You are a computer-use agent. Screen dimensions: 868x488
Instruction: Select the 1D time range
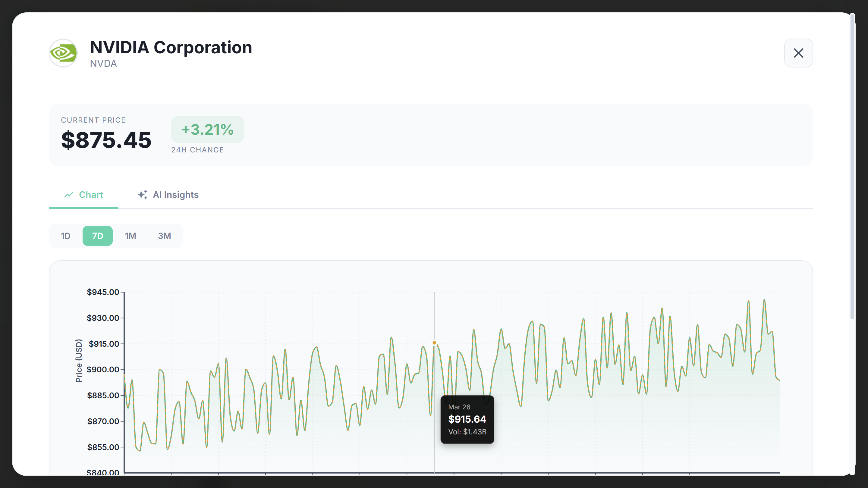66,236
